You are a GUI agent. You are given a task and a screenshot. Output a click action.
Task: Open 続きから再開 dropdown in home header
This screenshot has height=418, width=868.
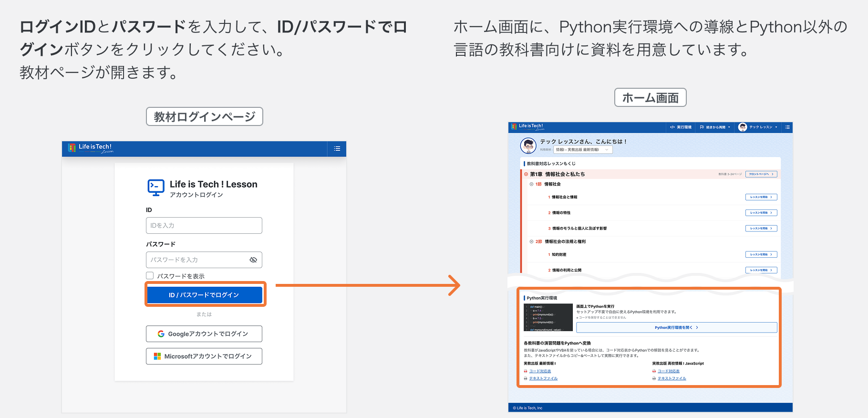(x=715, y=127)
